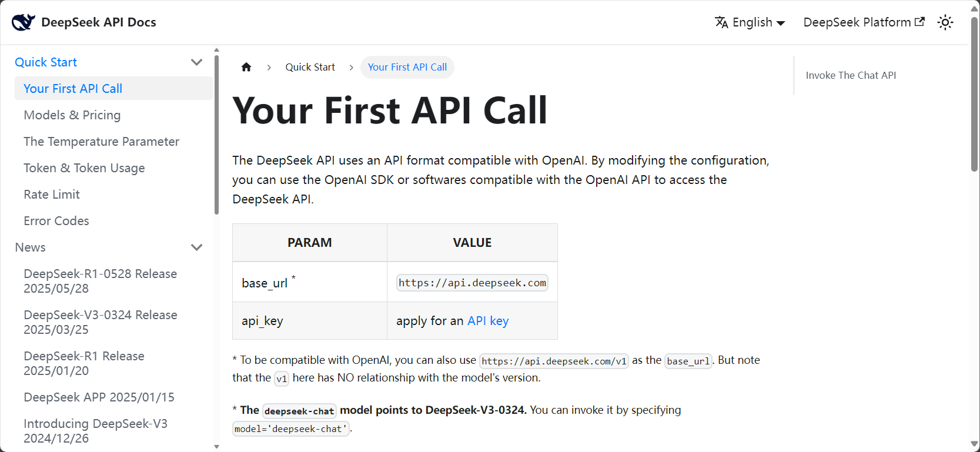Click the https://api.deepseek.com value cell
Viewport: 980px width, 452px height.
(x=472, y=282)
